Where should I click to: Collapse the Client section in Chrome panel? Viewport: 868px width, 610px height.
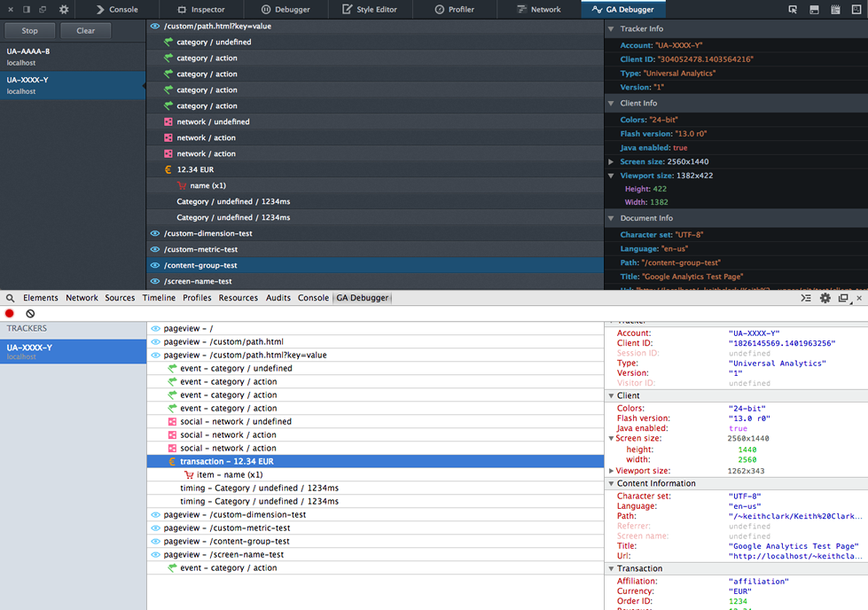[611, 395]
